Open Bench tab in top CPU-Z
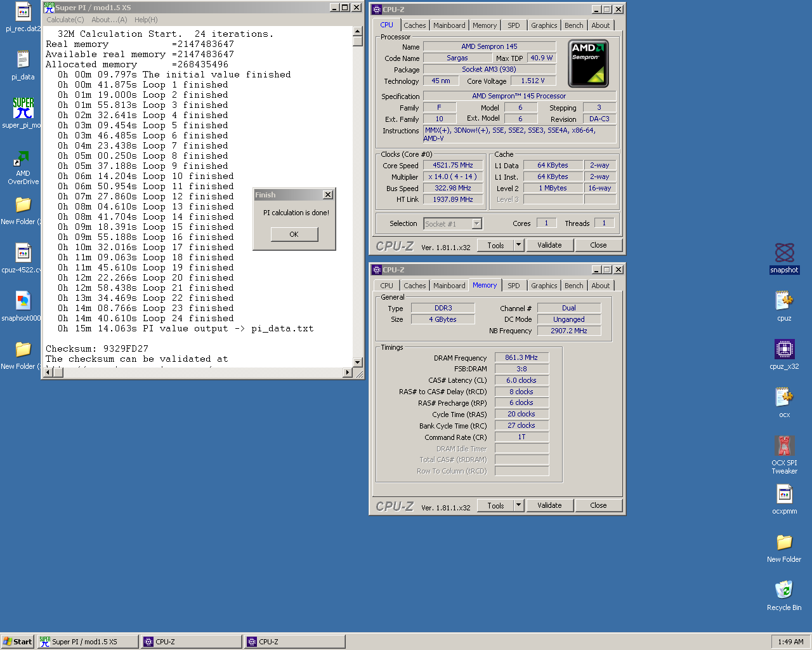The height and width of the screenshot is (650, 812). pos(574,25)
